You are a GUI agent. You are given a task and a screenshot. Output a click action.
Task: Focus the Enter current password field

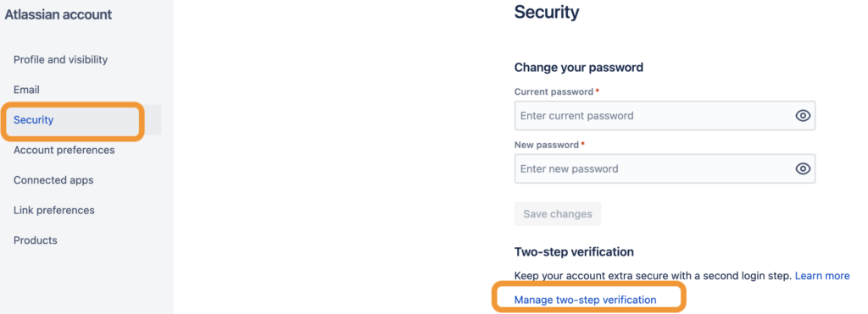pyautogui.click(x=665, y=116)
